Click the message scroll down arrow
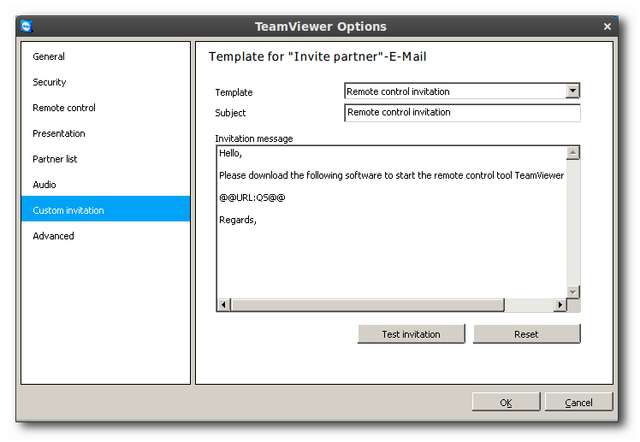Image resolution: width=640 pixels, height=442 pixels. (573, 292)
